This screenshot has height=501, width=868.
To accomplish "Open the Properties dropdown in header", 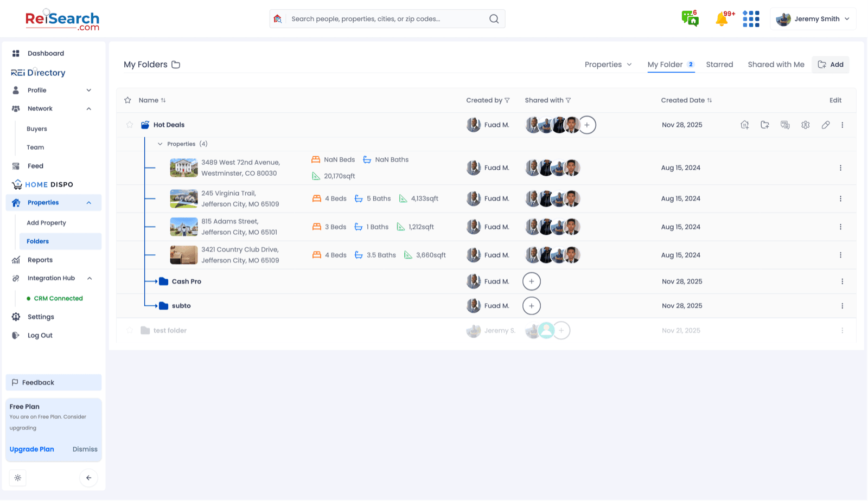I will pos(608,65).
